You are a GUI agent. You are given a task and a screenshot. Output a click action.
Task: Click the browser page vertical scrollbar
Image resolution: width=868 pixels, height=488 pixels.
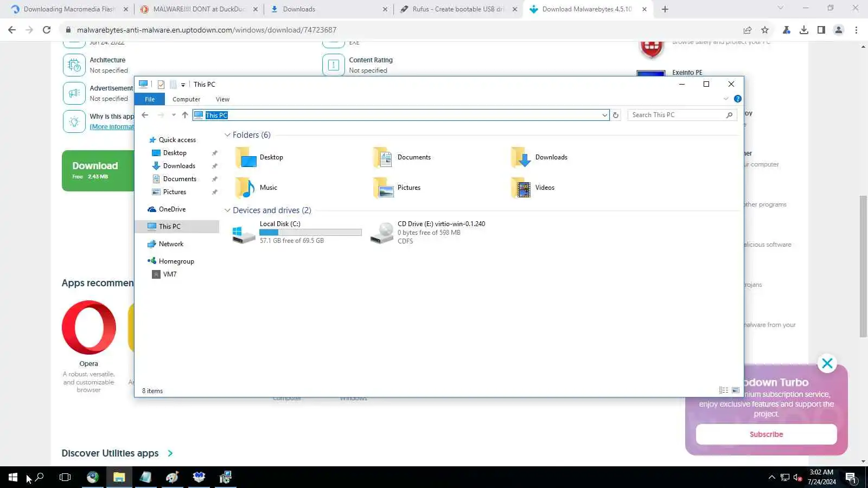(863, 266)
